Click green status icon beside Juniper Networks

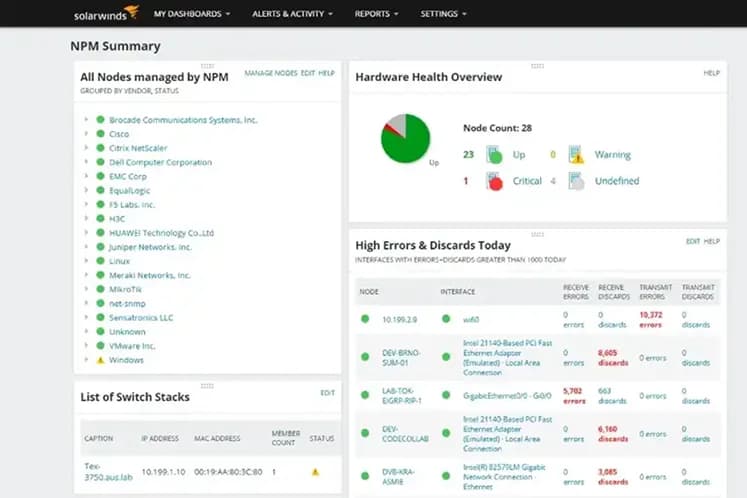tap(100, 247)
